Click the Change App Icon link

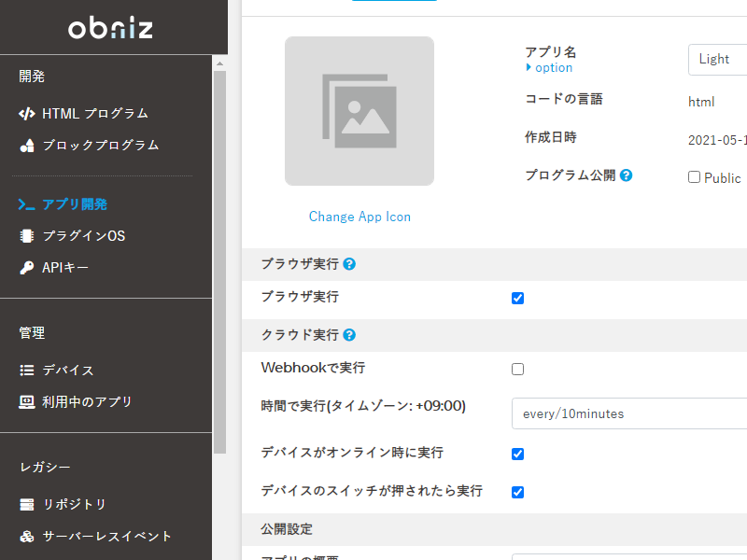(x=359, y=217)
